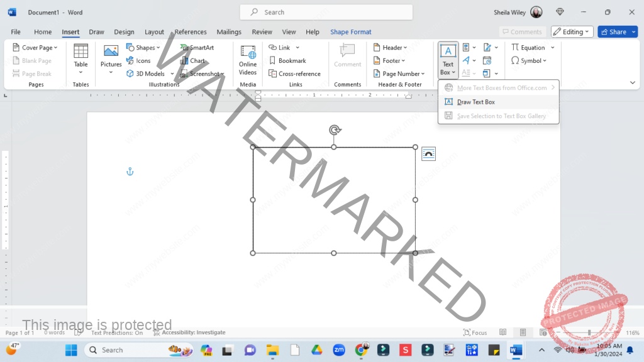Expand the Shapes dropdown

158,48
